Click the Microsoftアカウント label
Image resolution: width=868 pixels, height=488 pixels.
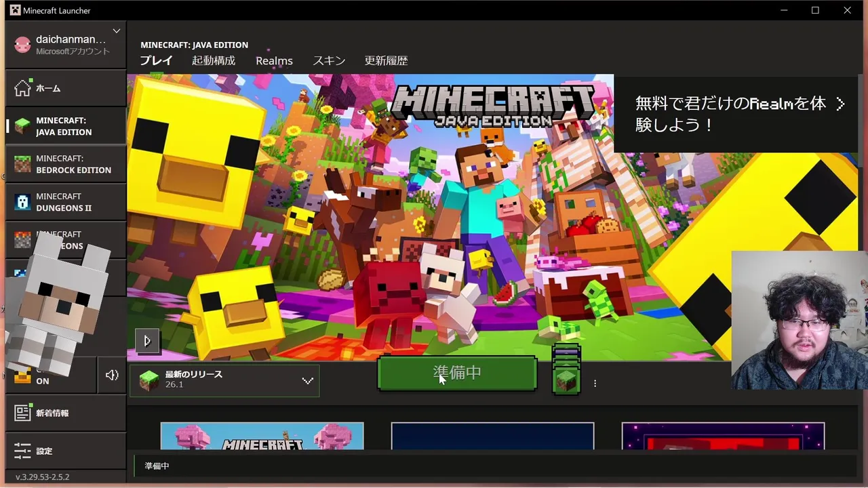click(73, 52)
